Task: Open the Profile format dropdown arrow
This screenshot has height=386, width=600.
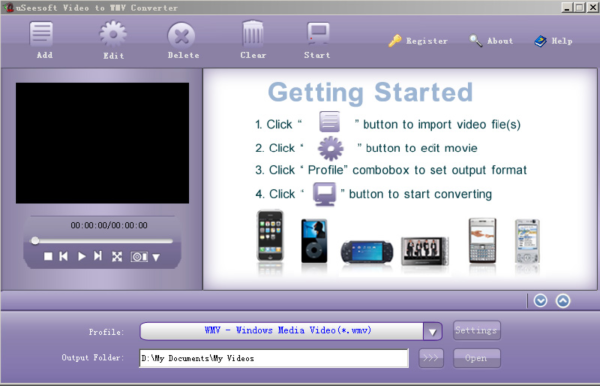Action: tap(432, 331)
